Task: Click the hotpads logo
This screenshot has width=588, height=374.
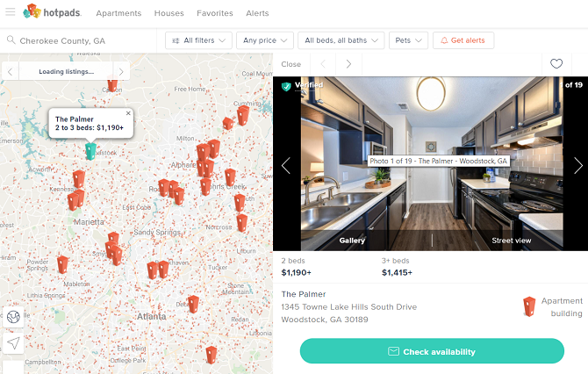Action: pos(52,11)
